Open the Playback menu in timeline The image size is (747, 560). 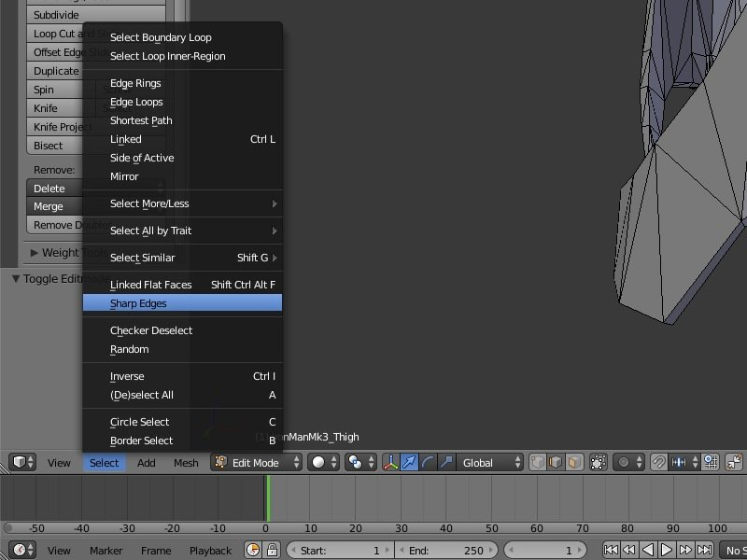click(x=211, y=551)
